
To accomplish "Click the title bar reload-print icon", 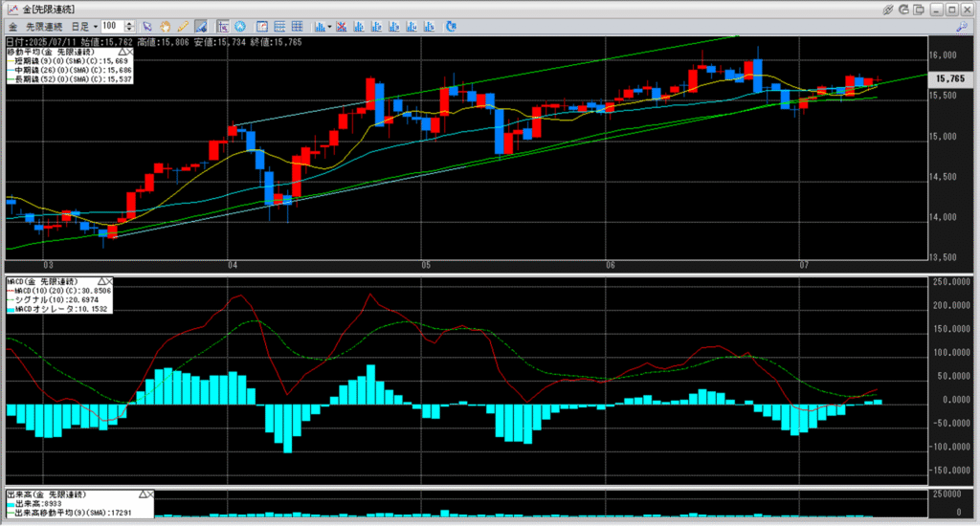I will coord(903,10).
